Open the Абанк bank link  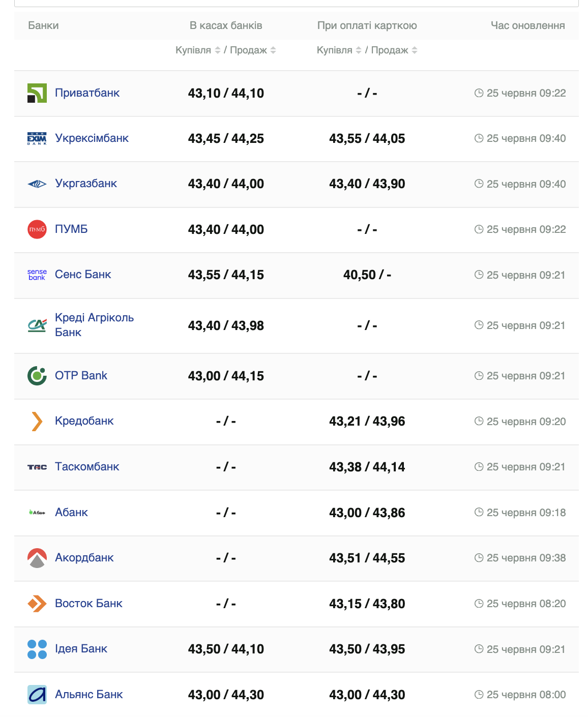(x=71, y=513)
